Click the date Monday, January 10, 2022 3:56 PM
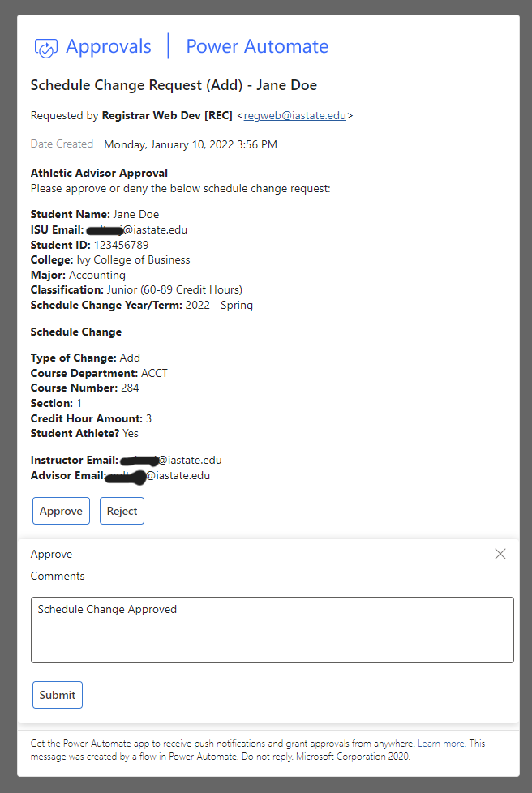Image resolution: width=532 pixels, height=793 pixels. click(x=191, y=144)
